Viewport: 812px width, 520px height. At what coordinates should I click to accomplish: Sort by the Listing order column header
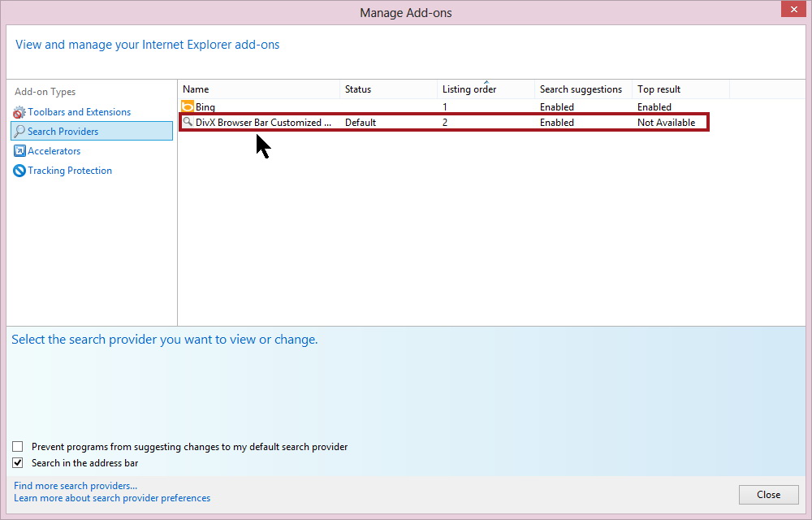click(486, 89)
